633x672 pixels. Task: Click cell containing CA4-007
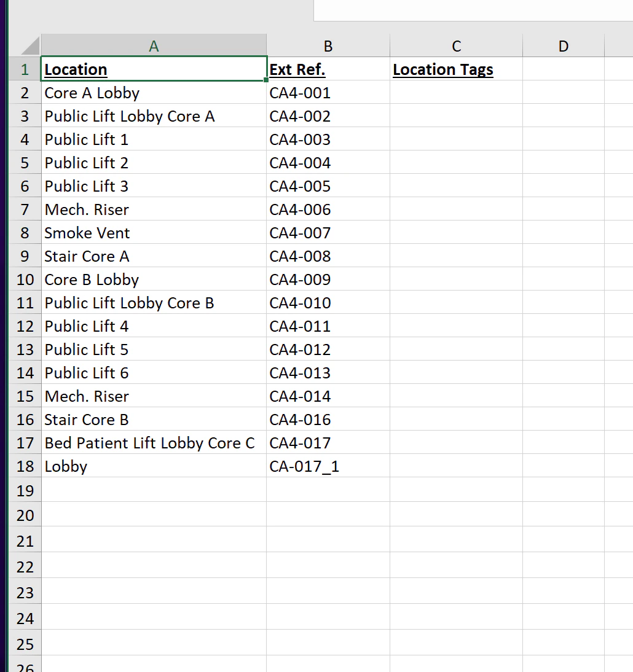(x=328, y=232)
